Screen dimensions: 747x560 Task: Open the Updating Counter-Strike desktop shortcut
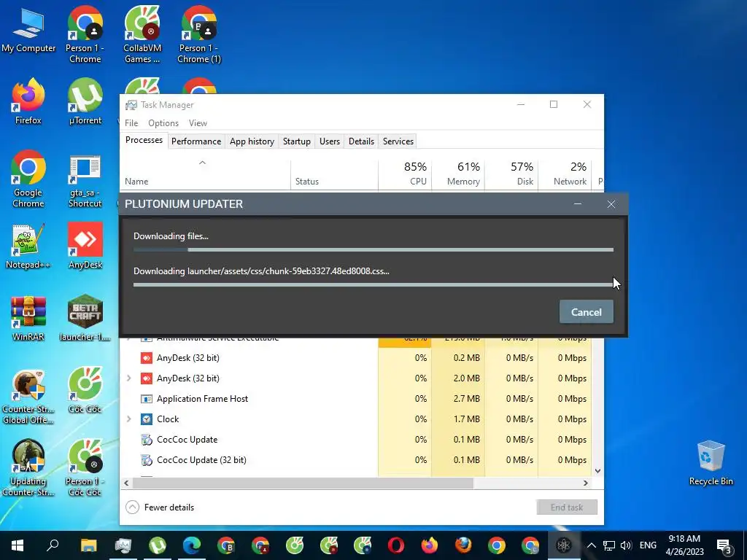(28, 468)
